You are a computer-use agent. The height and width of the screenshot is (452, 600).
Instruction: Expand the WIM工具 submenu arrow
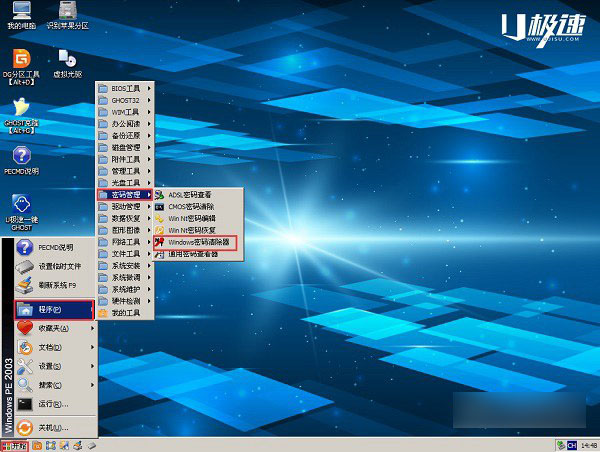(x=149, y=112)
